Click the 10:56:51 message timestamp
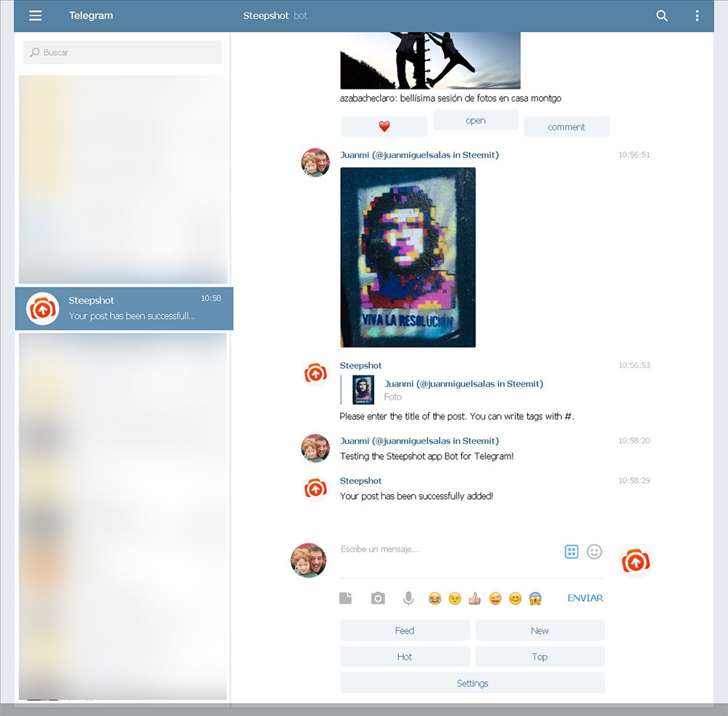The image size is (728, 716). point(634,155)
